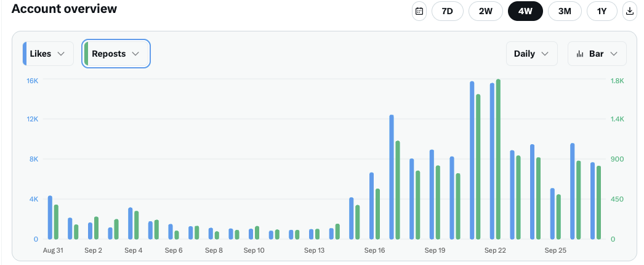Click the Sep 25 date label on axis

click(555, 251)
